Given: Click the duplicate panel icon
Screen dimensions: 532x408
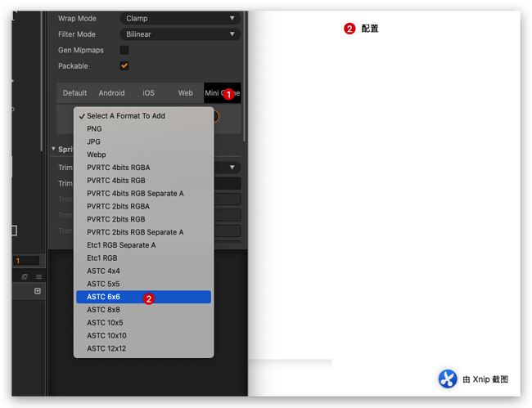Looking at the screenshot, I should point(25,276).
